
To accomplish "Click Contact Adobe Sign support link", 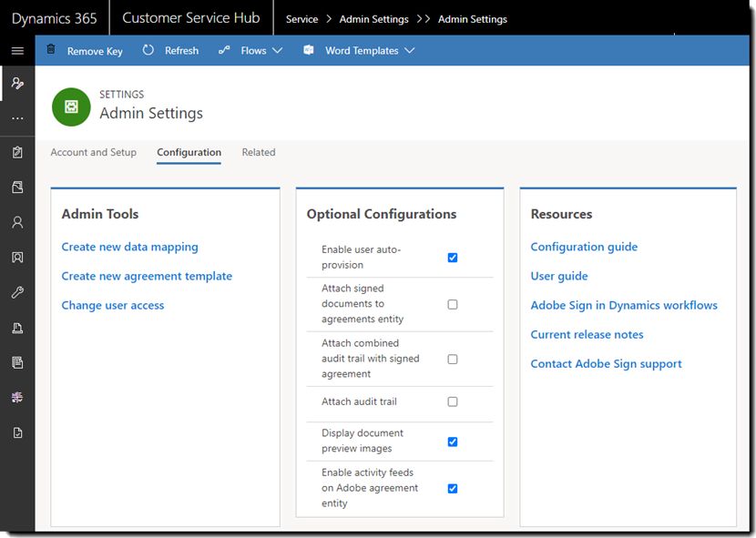I will [607, 364].
